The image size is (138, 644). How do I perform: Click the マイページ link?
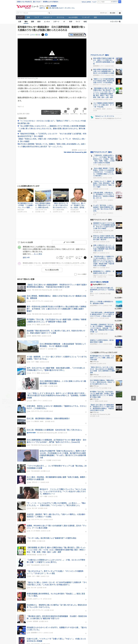[x=103, y=13]
